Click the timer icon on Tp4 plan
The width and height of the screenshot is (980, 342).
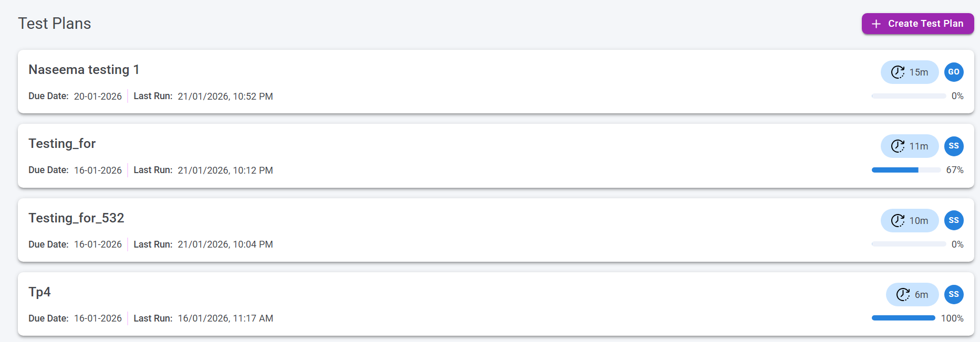coord(903,295)
